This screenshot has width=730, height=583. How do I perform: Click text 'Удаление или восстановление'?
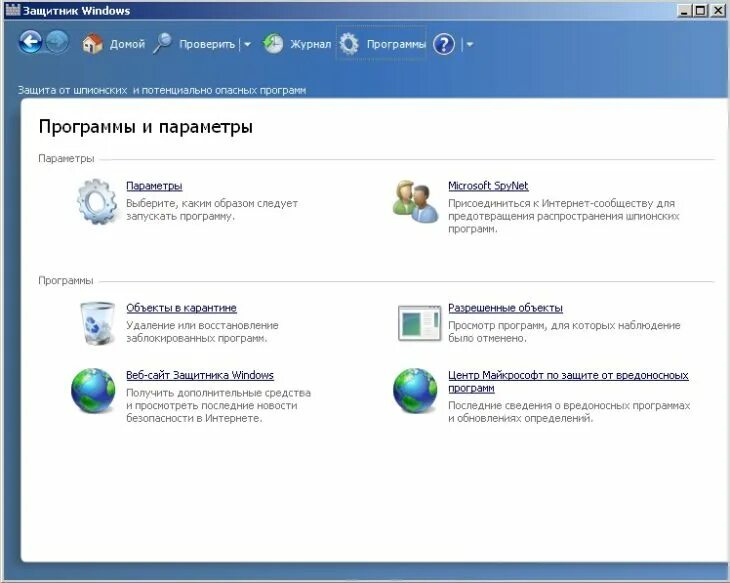(202, 325)
